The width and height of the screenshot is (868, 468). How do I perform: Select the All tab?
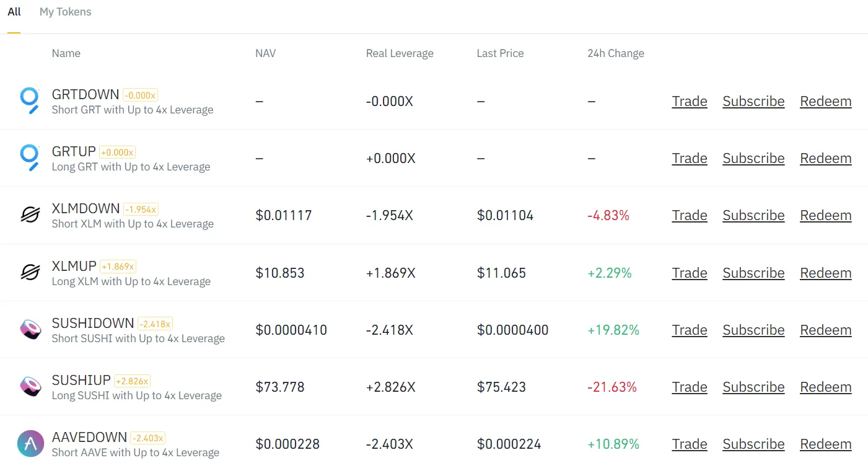point(14,11)
